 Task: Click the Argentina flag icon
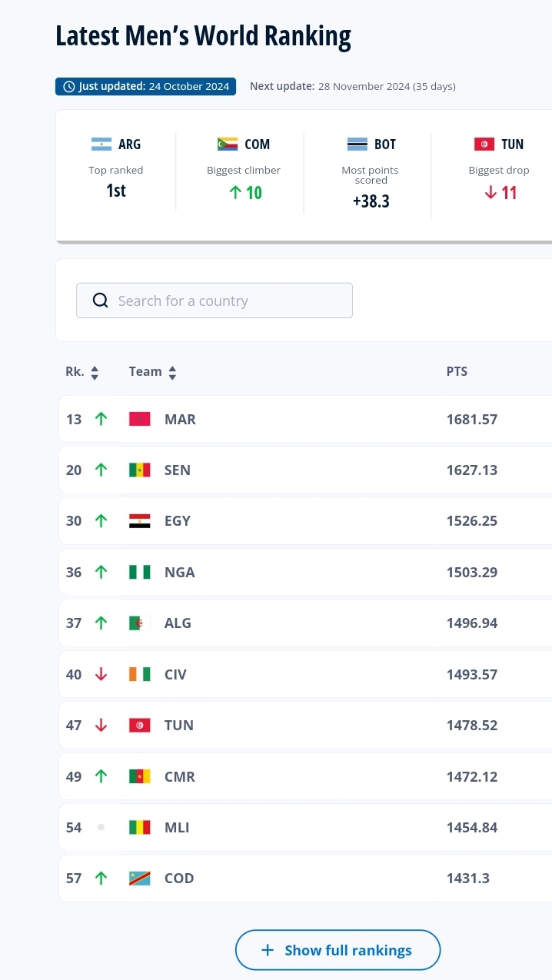[101, 145]
